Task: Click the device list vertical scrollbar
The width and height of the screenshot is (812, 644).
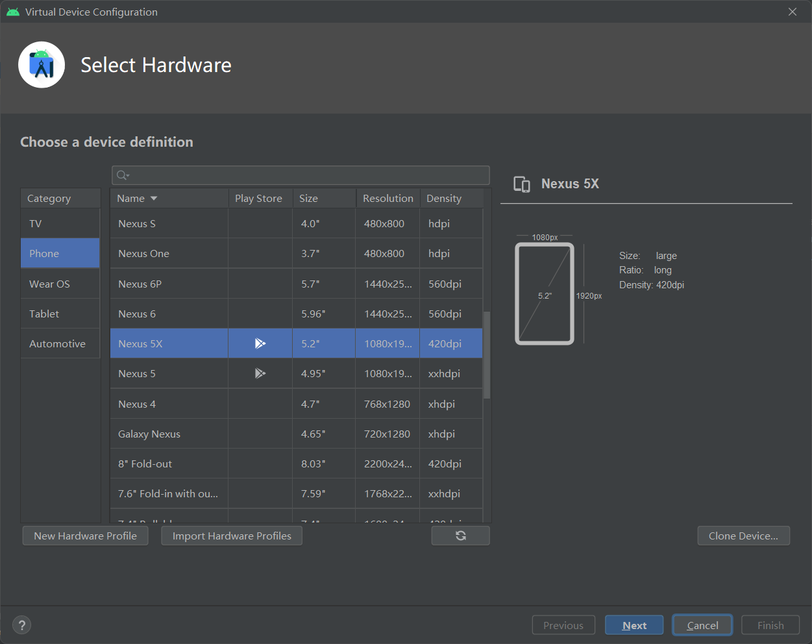Action: coord(487,354)
